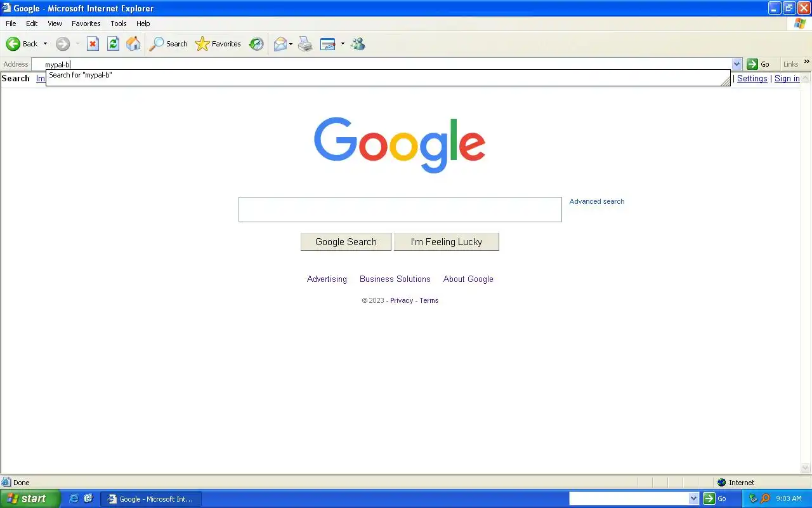The height and width of the screenshot is (508, 812).
Task: Open the Tools menu
Action: click(x=119, y=23)
